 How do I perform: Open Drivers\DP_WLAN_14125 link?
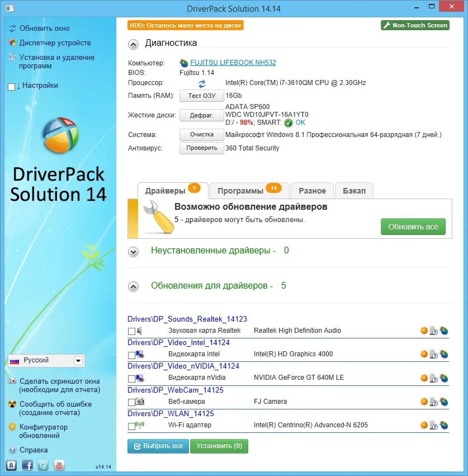click(171, 413)
